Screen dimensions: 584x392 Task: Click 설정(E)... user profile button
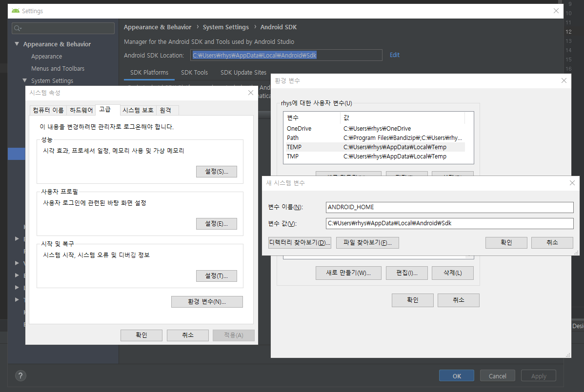[x=217, y=224]
